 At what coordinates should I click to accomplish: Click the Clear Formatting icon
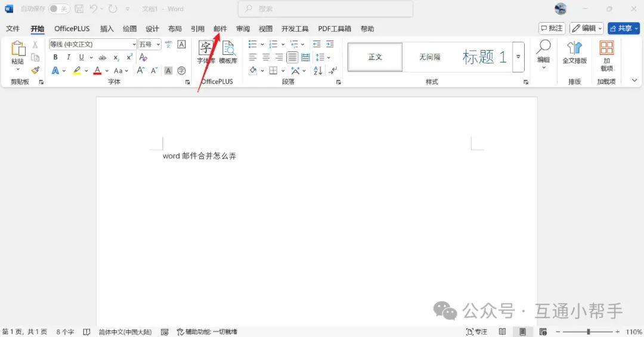click(x=143, y=57)
